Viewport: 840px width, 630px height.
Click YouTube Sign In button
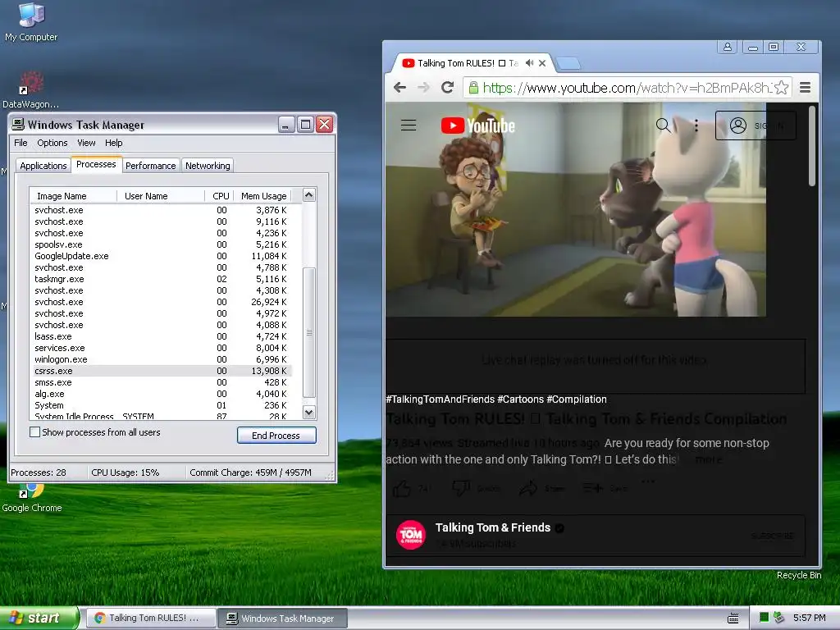756,126
